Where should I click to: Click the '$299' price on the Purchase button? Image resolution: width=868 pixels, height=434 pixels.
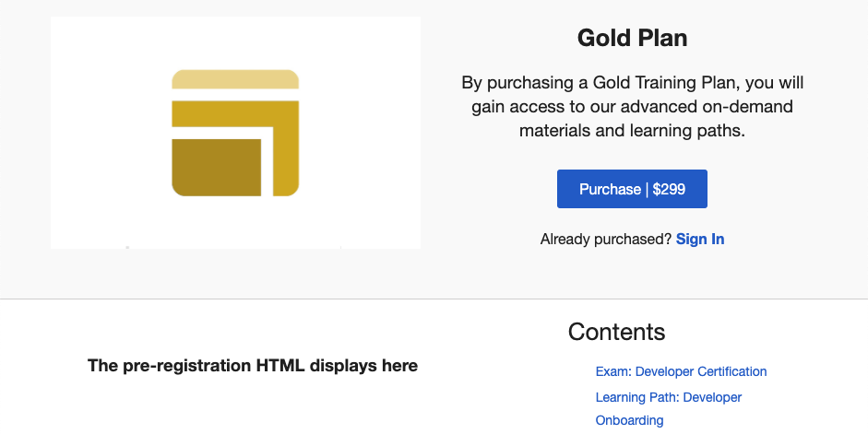click(x=669, y=189)
